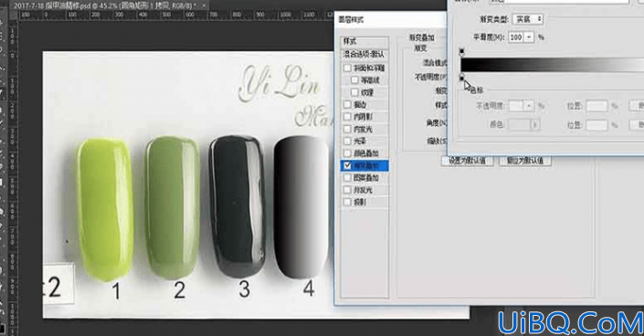Click the 设置为默认值 button
This screenshot has width=644, height=336.
coord(468,161)
